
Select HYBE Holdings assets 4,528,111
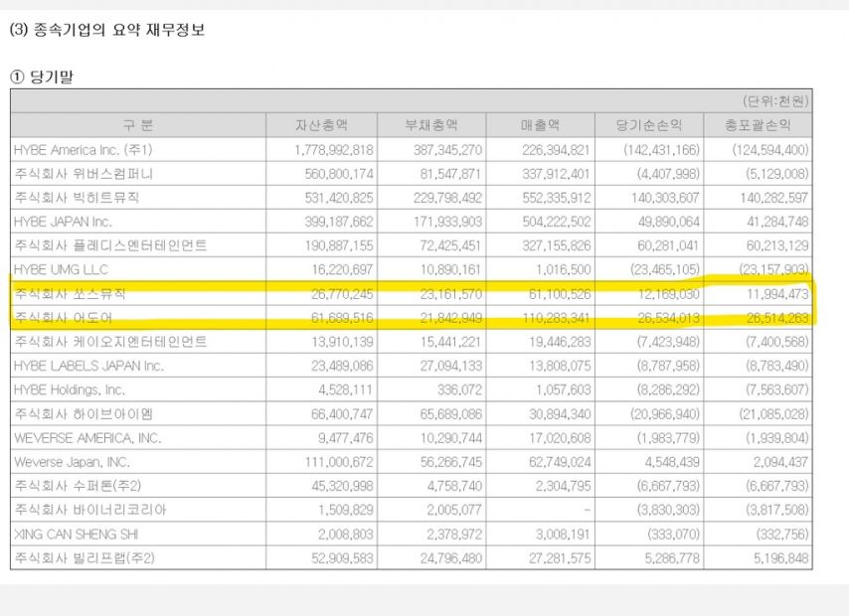pyautogui.click(x=345, y=389)
